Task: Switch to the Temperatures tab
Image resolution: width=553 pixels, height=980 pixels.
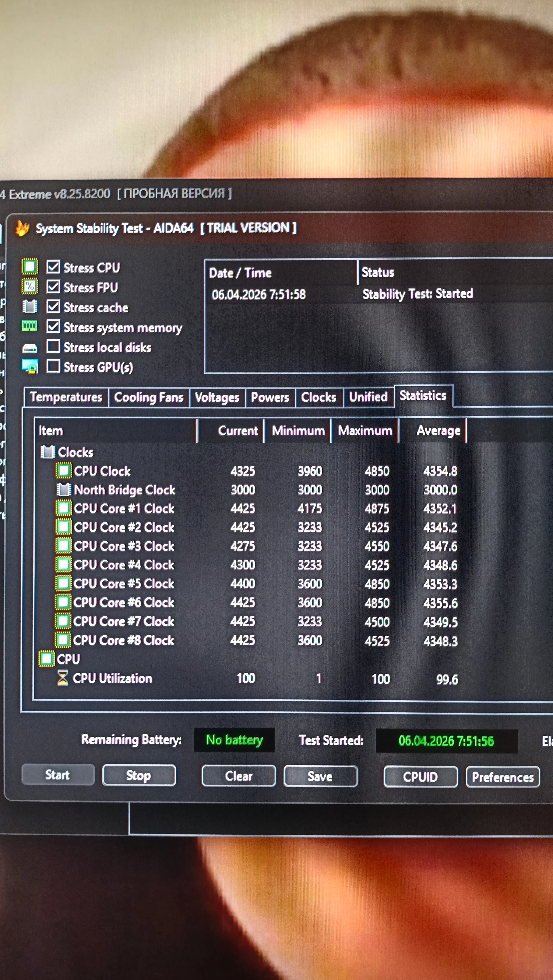Action: [66, 397]
